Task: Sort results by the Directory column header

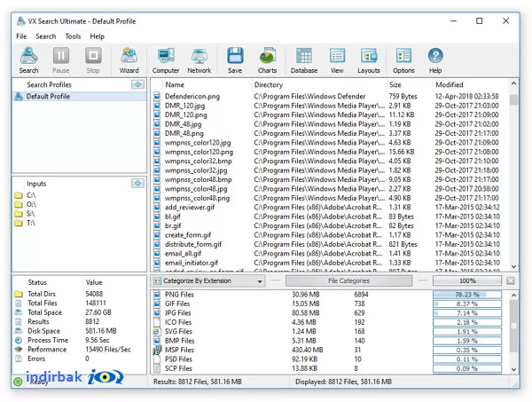Action: [269, 85]
